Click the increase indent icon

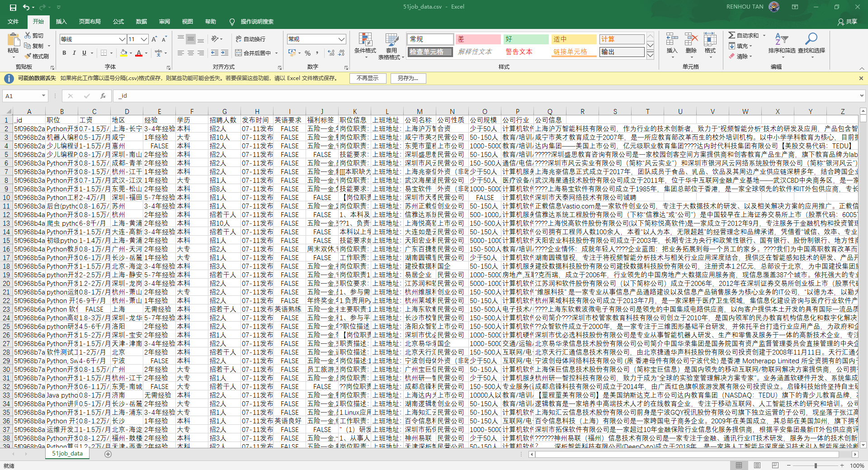tap(225, 53)
